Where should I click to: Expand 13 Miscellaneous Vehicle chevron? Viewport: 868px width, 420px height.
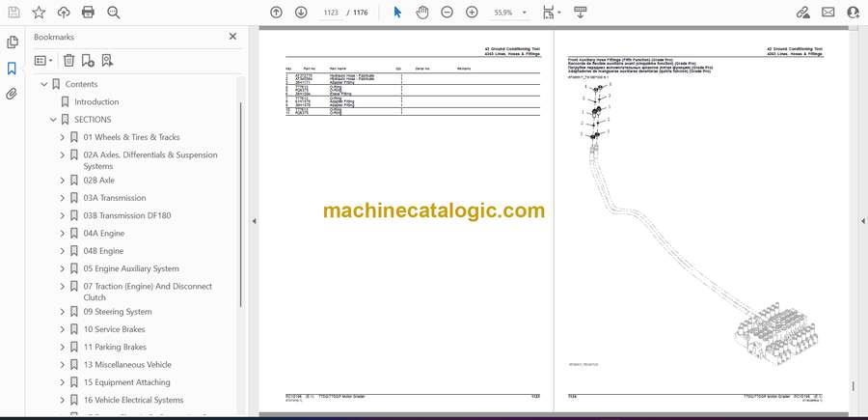(x=62, y=365)
